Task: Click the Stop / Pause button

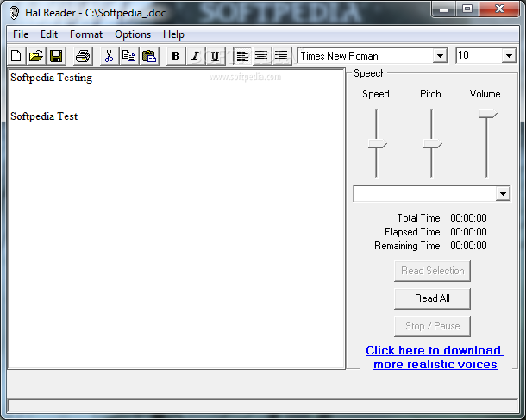Action: 432,326
